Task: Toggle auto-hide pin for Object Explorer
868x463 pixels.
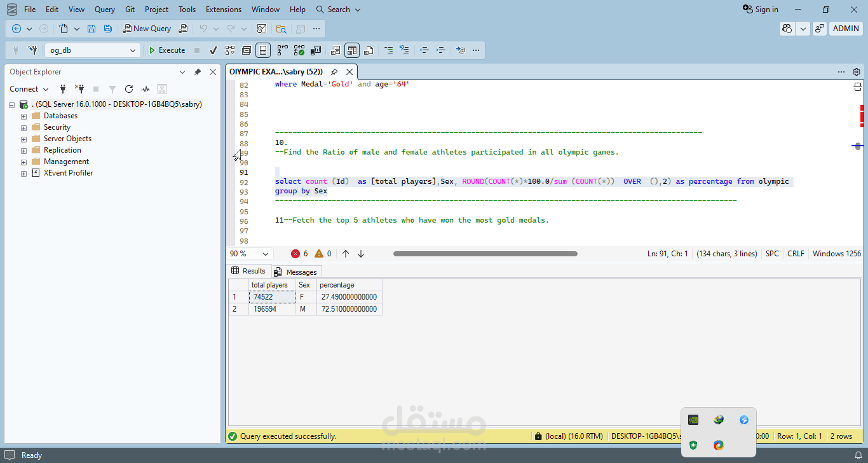Action: pos(198,72)
